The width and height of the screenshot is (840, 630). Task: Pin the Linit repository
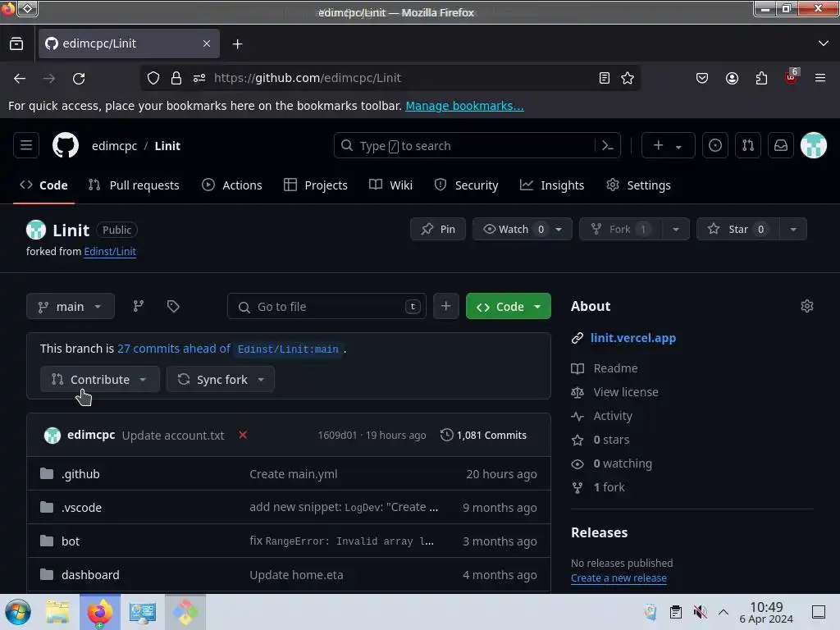[x=438, y=230]
